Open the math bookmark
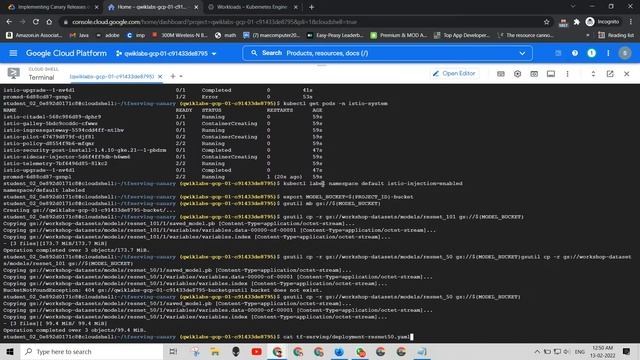This screenshot has height=360, width=640. pyautogui.click(x=226, y=36)
